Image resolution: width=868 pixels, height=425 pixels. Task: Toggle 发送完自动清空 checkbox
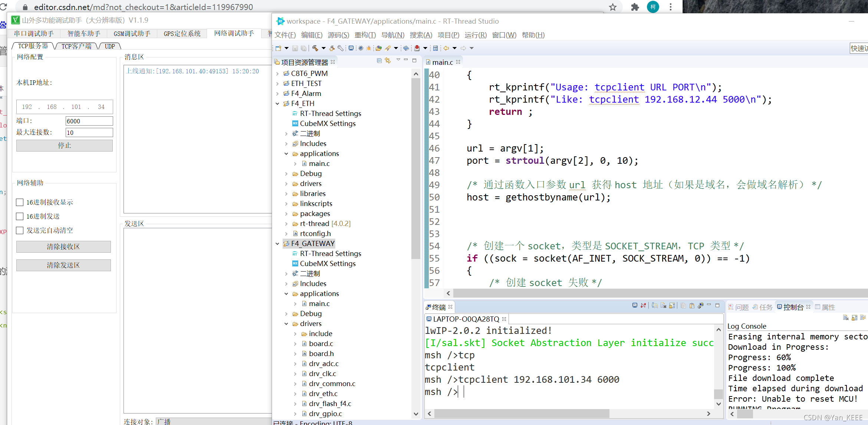[20, 230]
